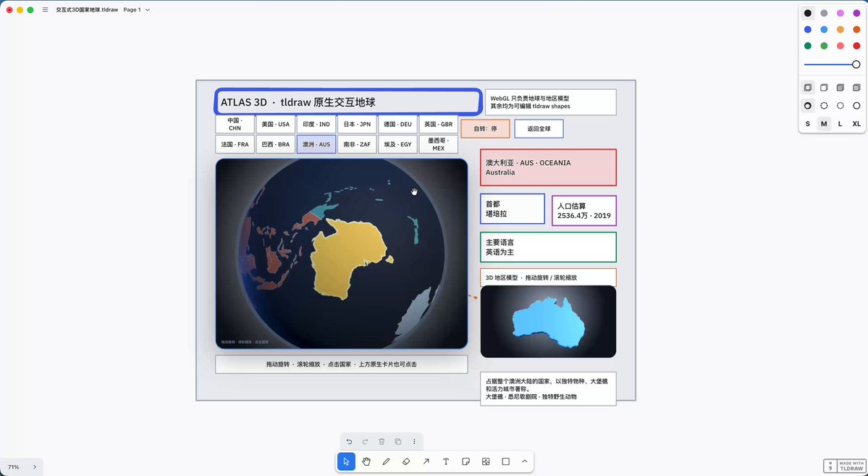Select the Sticky Note tool
The height and width of the screenshot is (476, 868).
(x=465, y=462)
